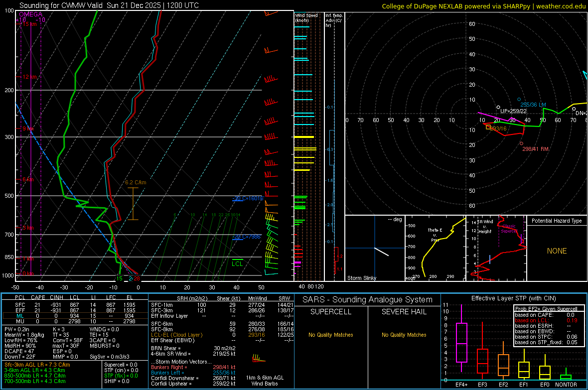Click the SR Wind v. Height title
Viewport: 588px width, 390px height.
pos(485,227)
